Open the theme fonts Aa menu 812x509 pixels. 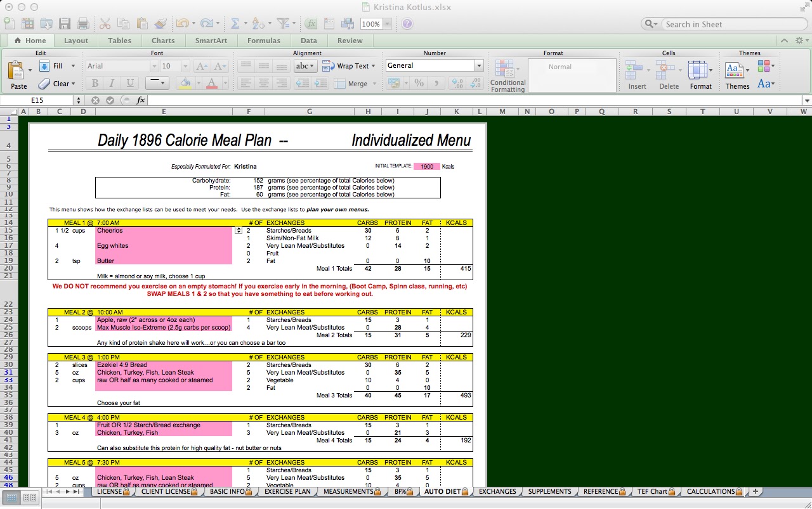(764, 83)
